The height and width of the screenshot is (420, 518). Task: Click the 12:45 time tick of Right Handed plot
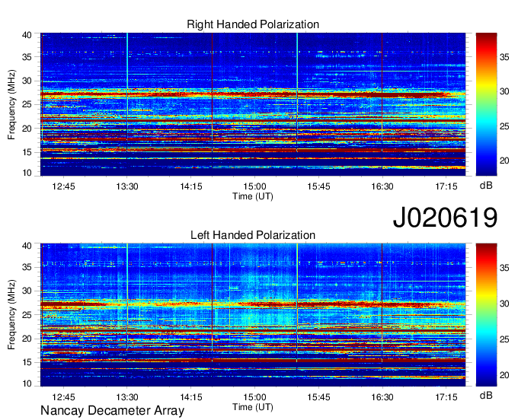point(63,186)
